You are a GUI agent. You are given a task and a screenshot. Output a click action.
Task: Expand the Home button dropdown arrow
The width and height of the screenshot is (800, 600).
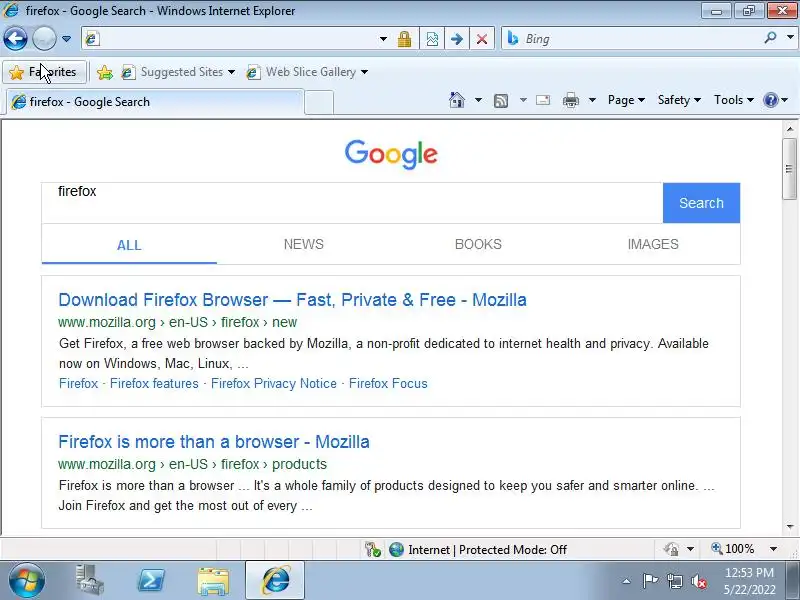pyautogui.click(x=478, y=100)
